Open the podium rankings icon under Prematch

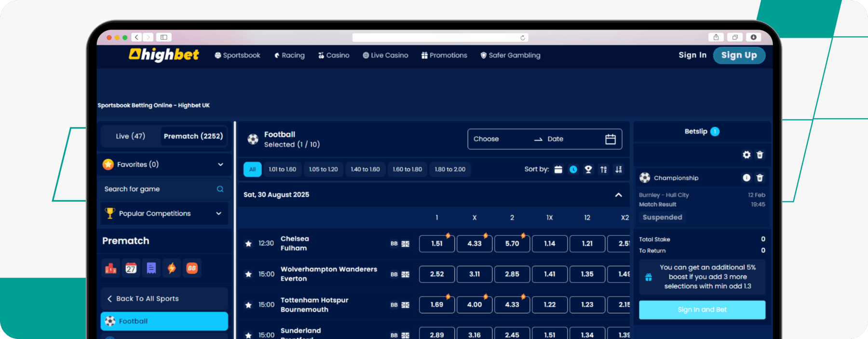(x=111, y=268)
